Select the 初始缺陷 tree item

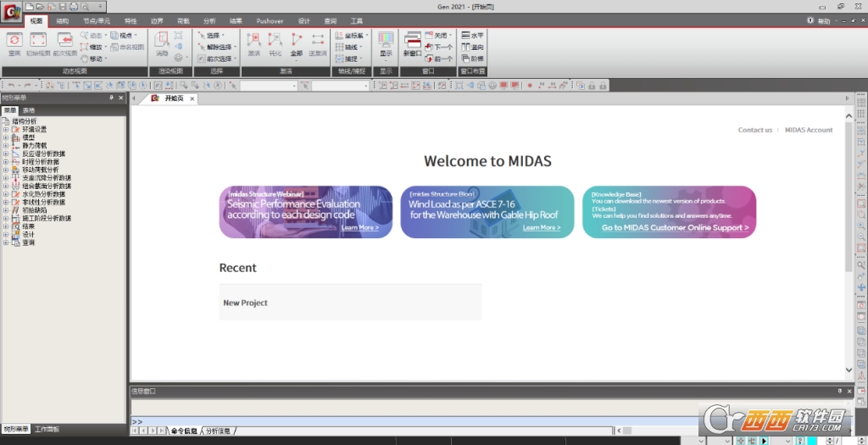point(34,210)
